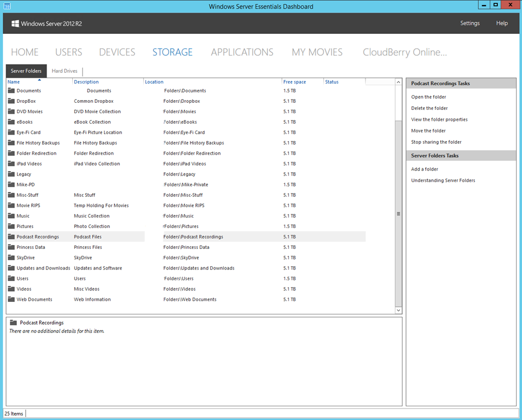Click the Videos folder icon
The height and width of the screenshot is (420, 522).
point(11,289)
